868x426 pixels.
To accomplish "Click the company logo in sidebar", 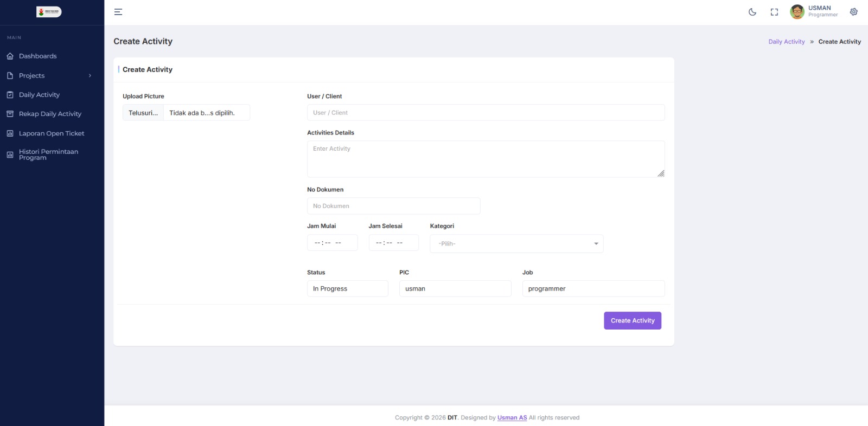I will (x=49, y=11).
